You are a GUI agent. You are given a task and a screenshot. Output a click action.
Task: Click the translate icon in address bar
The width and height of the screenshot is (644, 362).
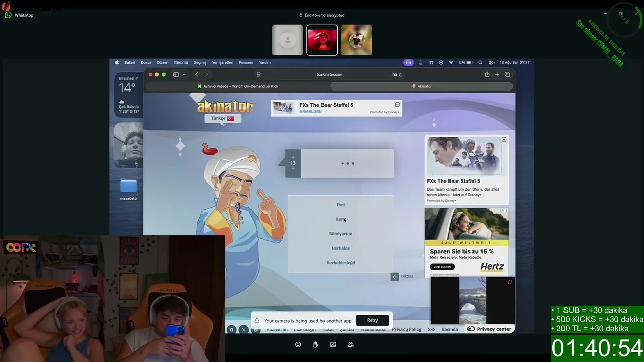click(x=394, y=74)
